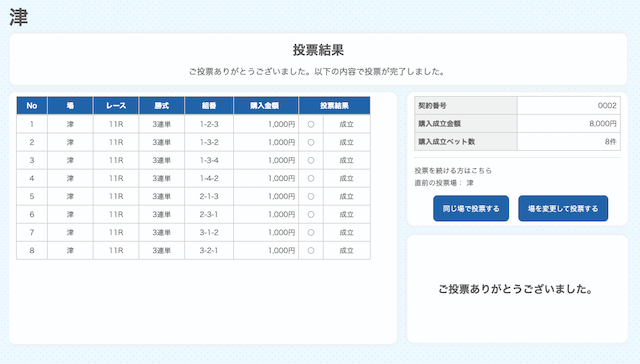Click the circle mark in the 2-1-3 row
This screenshot has height=364, width=640.
tap(311, 196)
